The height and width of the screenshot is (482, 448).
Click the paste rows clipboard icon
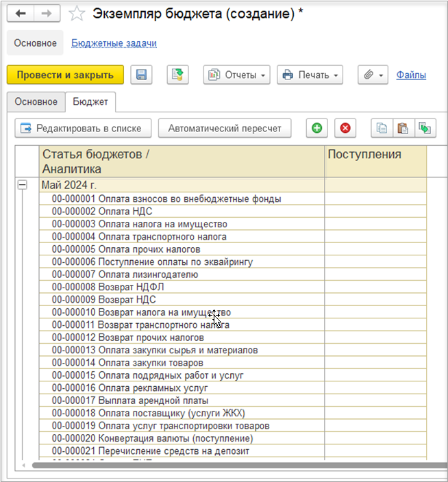coord(403,128)
